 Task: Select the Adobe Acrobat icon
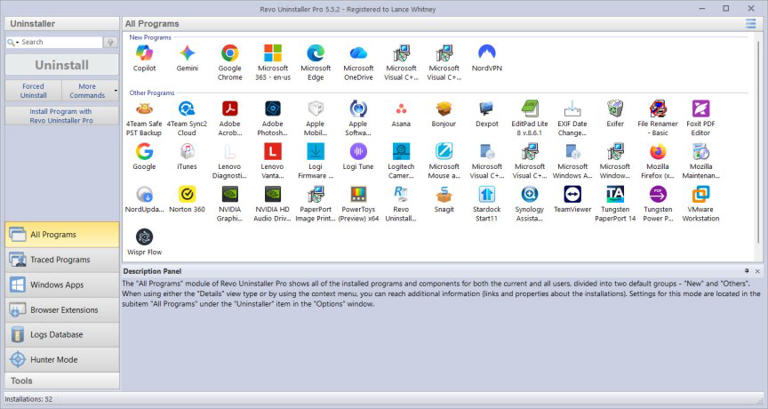pos(230,109)
